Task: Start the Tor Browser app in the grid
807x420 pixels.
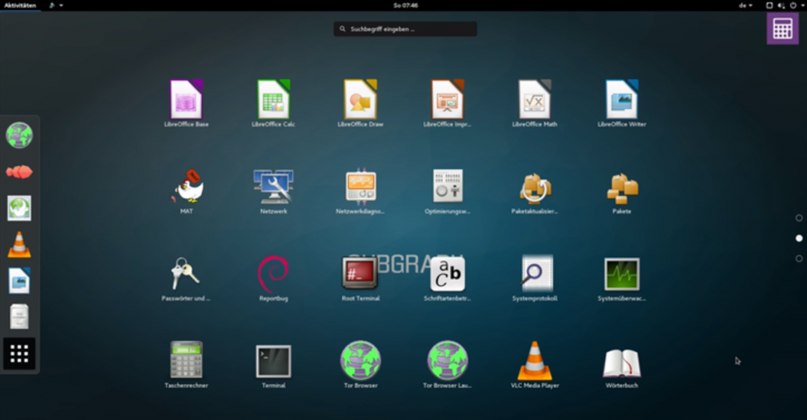Action: pos(360,364)
